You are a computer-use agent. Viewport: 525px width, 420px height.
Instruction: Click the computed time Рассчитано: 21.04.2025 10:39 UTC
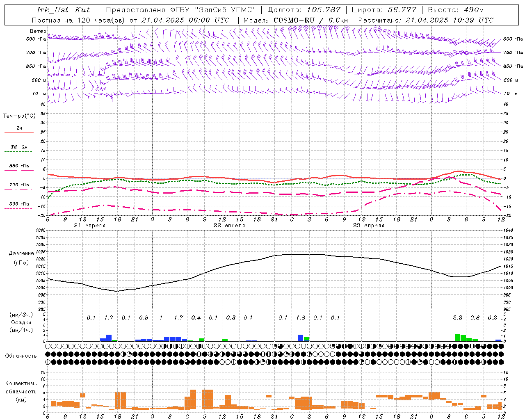point(426,20)
